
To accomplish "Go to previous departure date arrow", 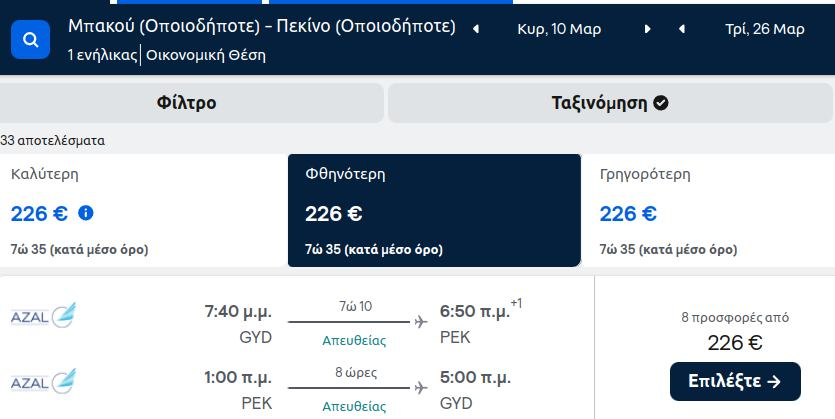I will pyautogui.click(x=476, y=29).
